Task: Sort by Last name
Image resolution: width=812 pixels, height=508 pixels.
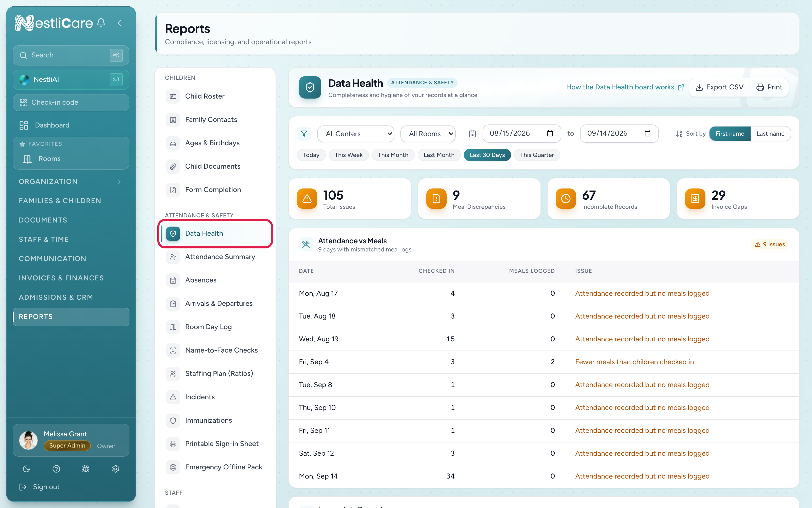Action: 770,134
